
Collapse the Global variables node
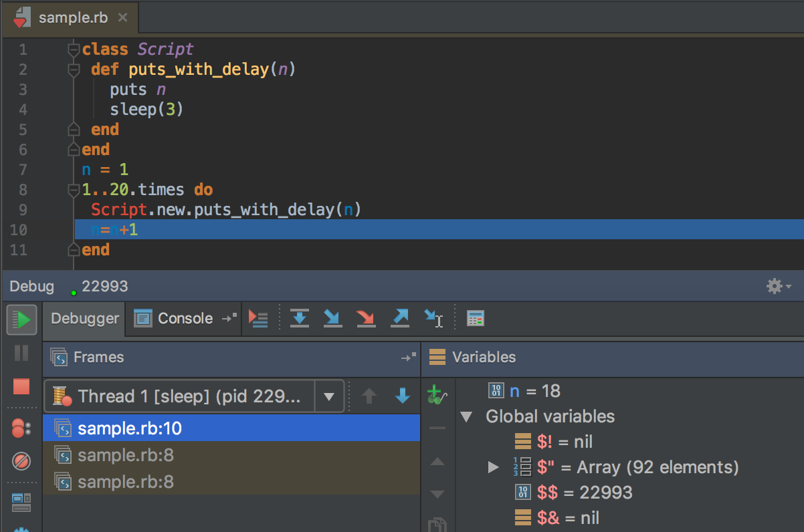click(x=466, y=417)
